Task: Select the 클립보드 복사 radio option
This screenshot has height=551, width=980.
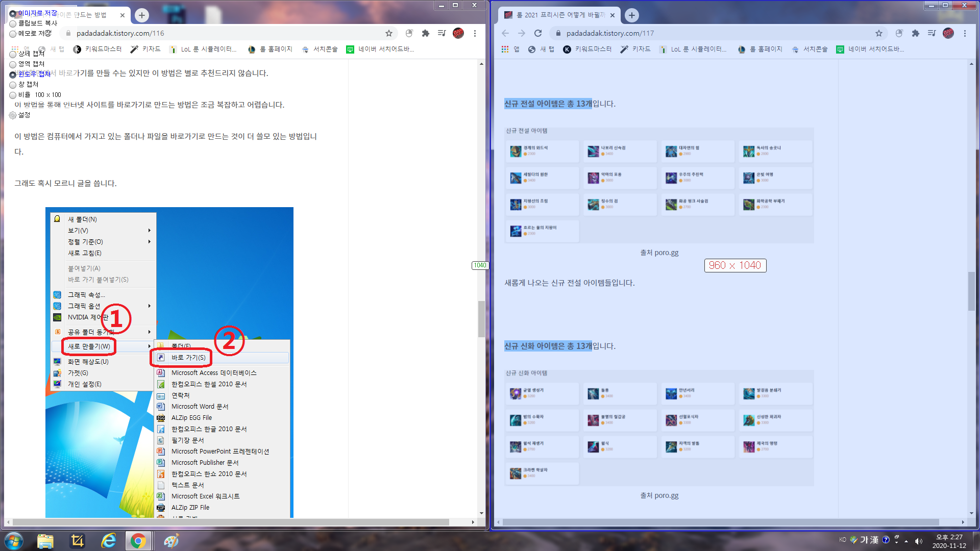Action: 13,23
